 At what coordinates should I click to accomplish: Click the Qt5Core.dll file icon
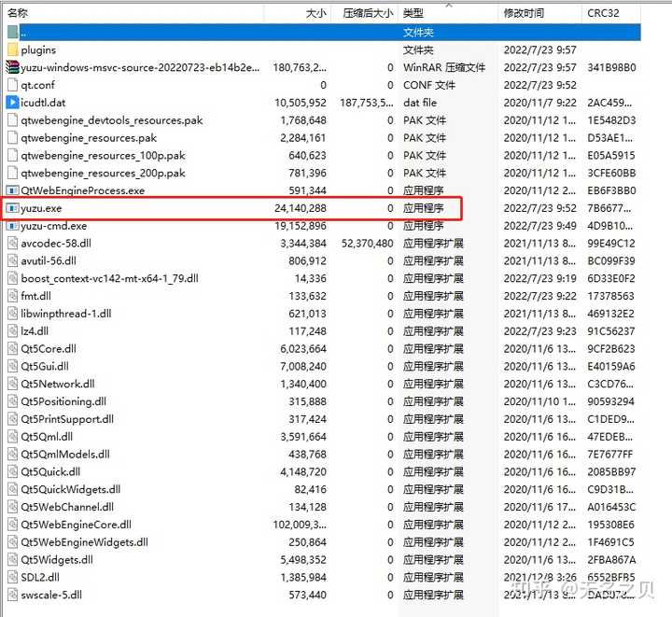tap(13, 349)
